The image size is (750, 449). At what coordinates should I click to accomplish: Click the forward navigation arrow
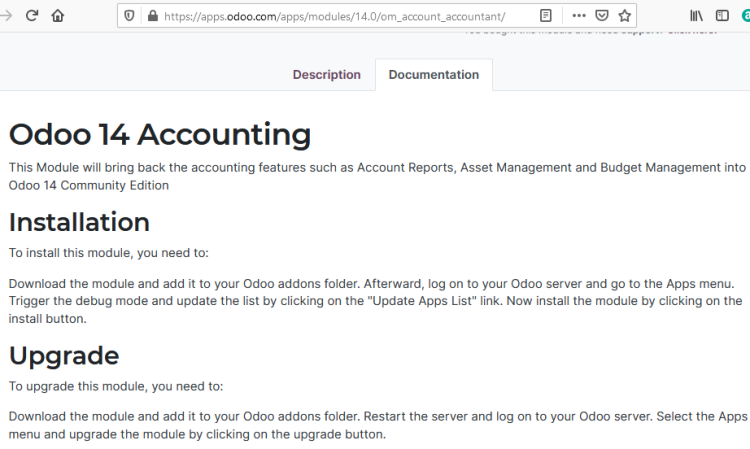coord(6,16)
